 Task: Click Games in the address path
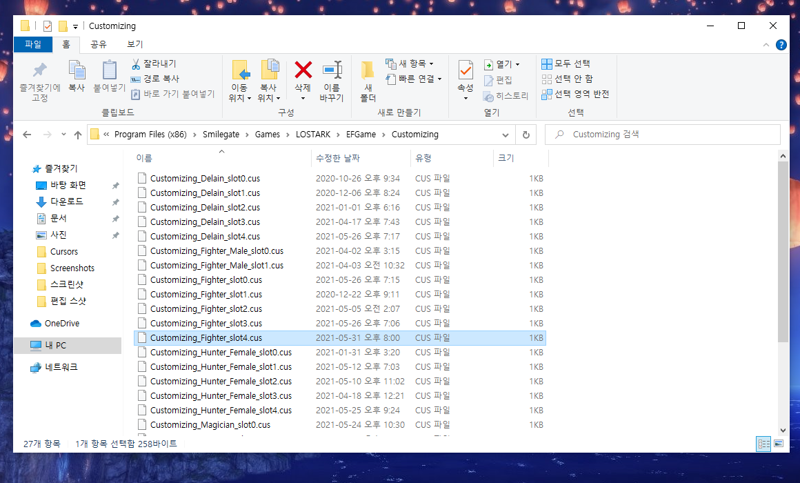[267, 135]
